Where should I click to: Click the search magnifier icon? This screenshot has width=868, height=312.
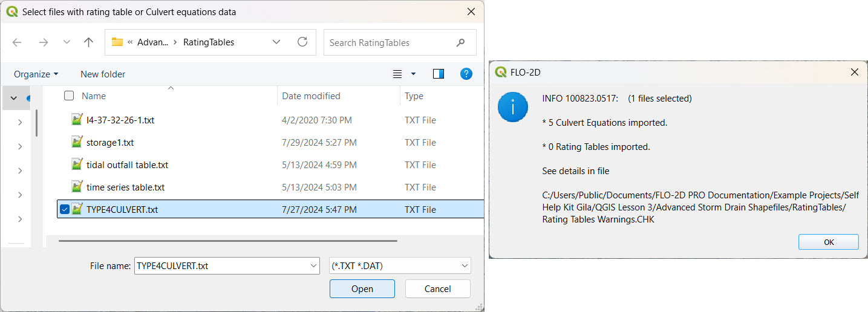[x=461, y=42]
